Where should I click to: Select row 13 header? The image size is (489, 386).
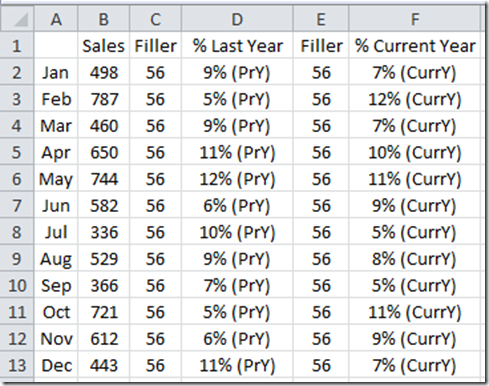click(x=17, y=365)
